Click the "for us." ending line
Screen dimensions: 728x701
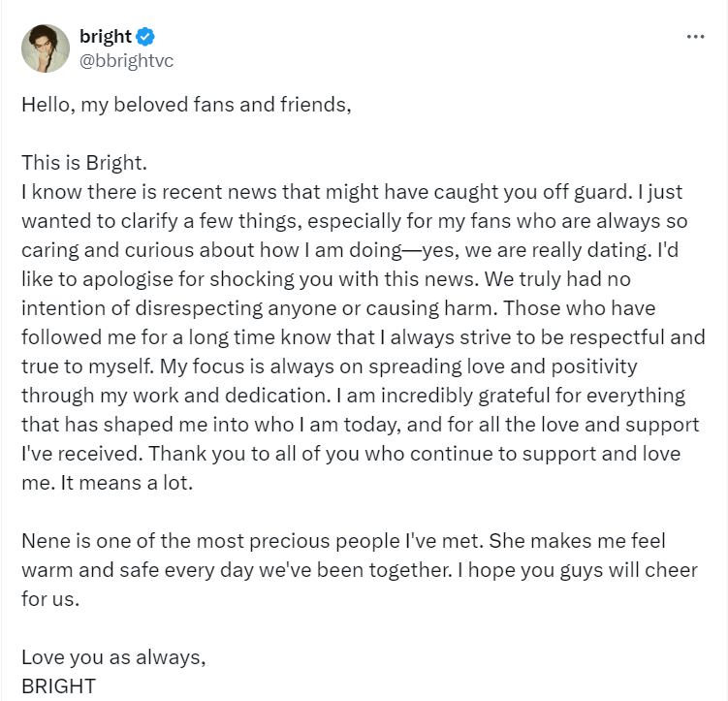click(50, 598)
